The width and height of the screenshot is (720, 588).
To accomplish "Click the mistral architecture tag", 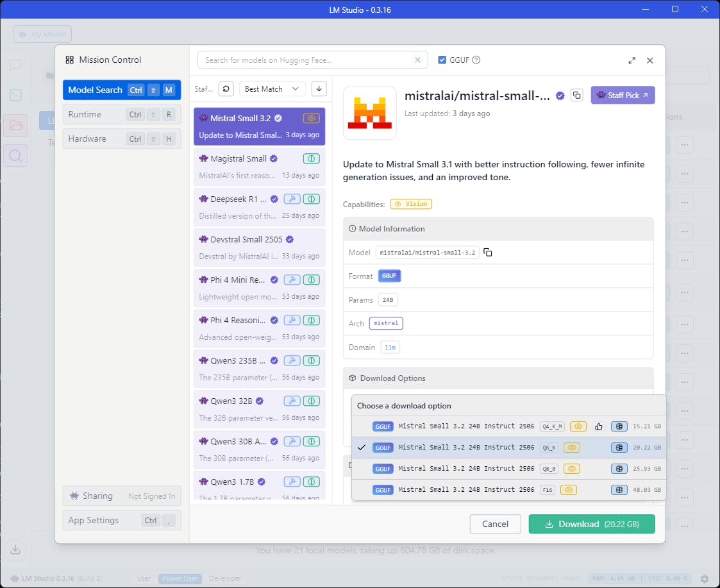I will pos(386,323).
